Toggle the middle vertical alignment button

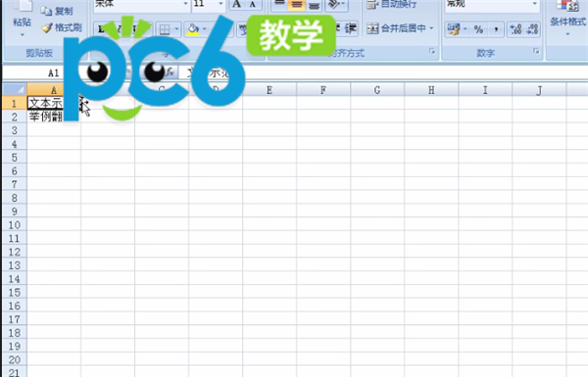pyautogui.click(x=297, y=5)
